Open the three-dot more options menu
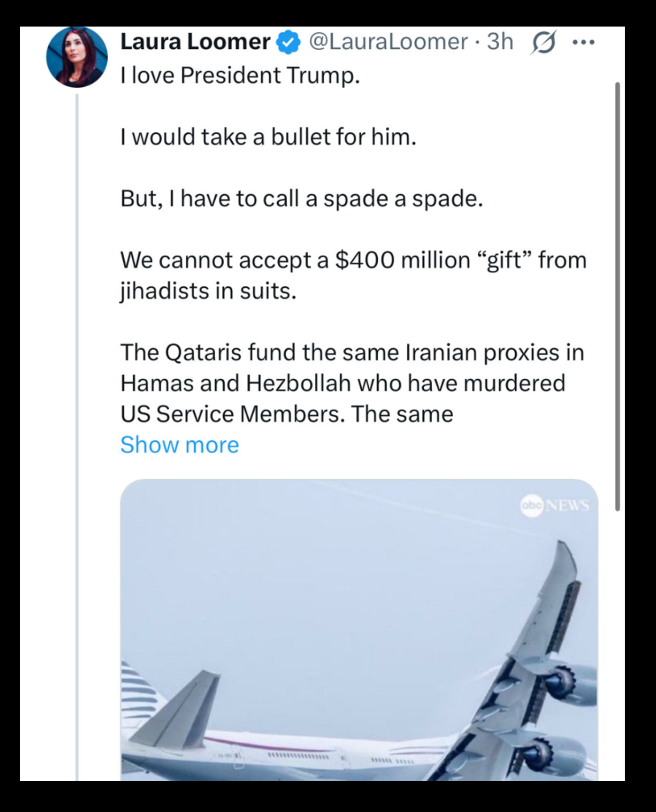Viewport: 656px width, 812px height. pos(583,43)
